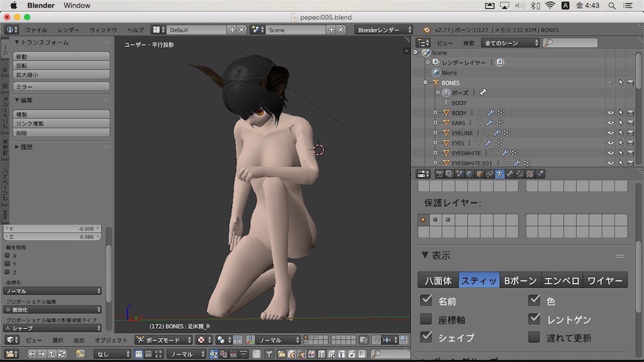The height and width of the screenshot is (362, 644).
Task: Expand the EYESWHITE item in the outliner
Action: tap(435, 153)
